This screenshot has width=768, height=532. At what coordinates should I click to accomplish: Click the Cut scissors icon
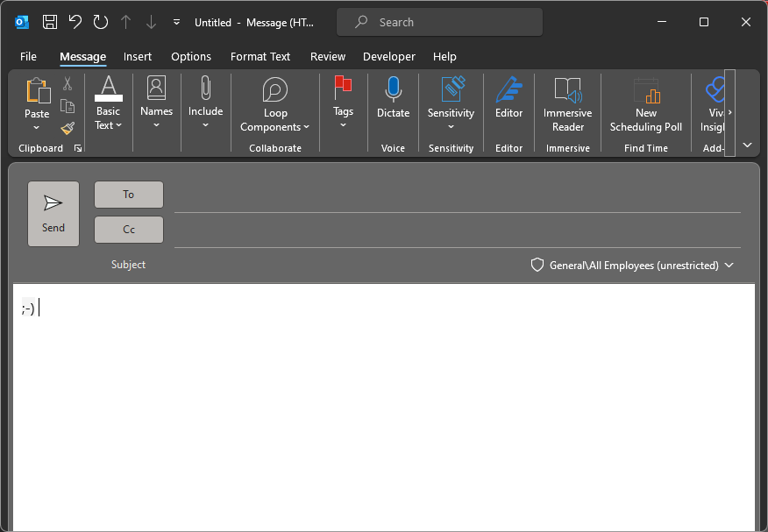[x=68, y=84]
